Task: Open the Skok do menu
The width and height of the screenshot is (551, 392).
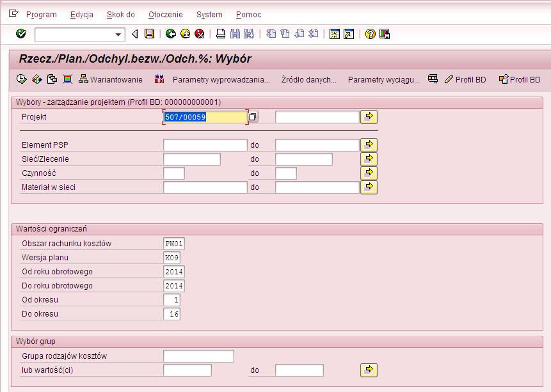Action: coord(121,15)
